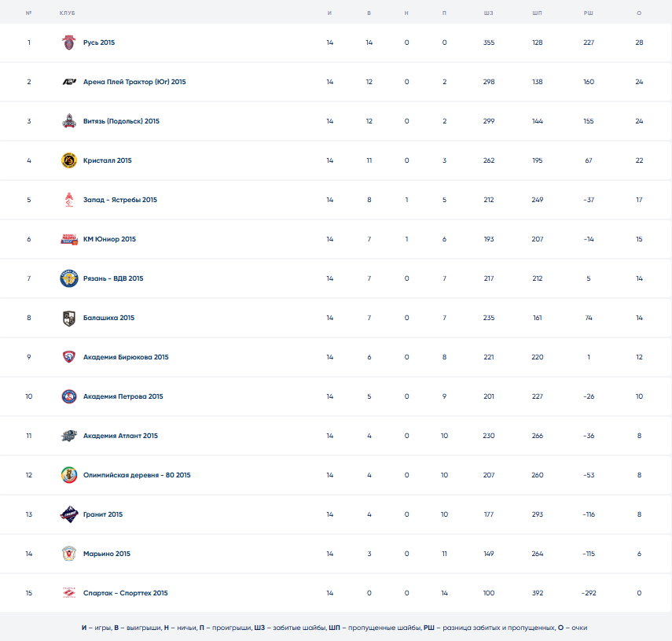
Task: Click the Арена Плей Трактор team logo
Action: coord(69,82)
